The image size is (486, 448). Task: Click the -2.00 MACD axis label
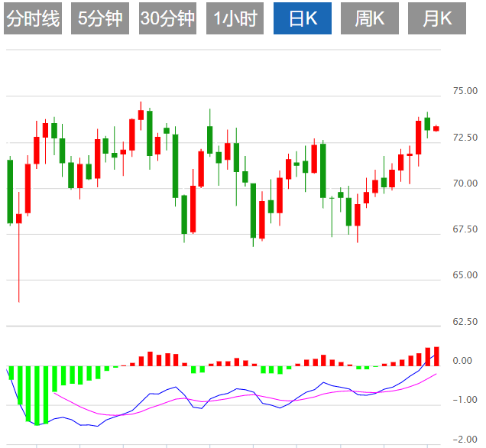[465, 440]
